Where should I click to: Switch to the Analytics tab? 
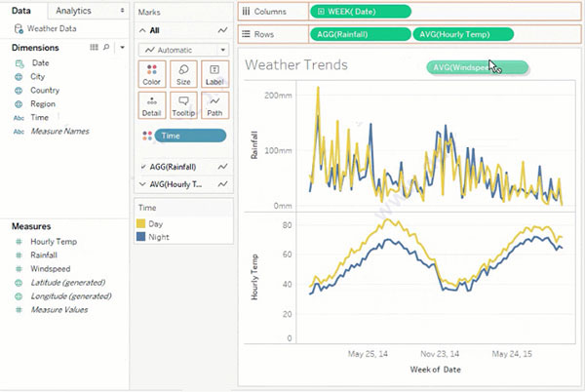point(75,10)
